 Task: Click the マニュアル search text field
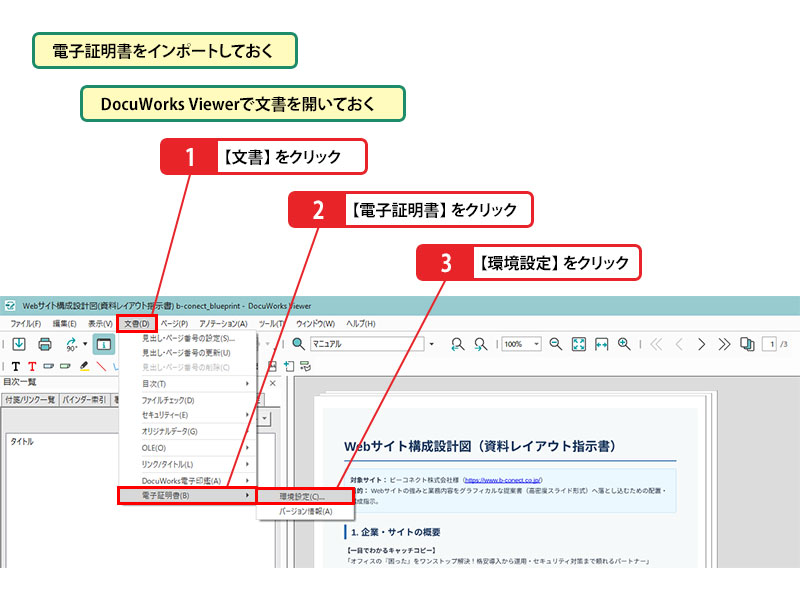367,344
